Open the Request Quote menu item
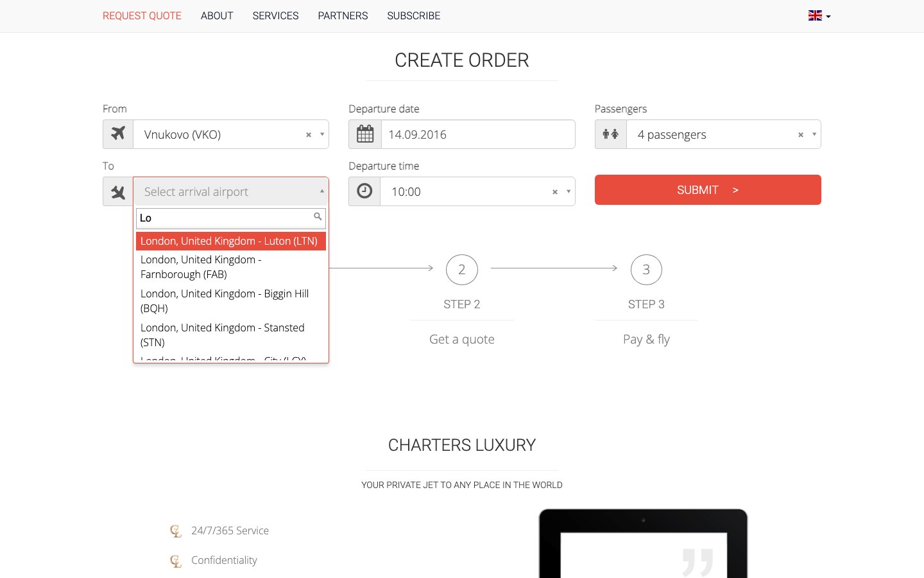924x578 pixels. (142, 15)
